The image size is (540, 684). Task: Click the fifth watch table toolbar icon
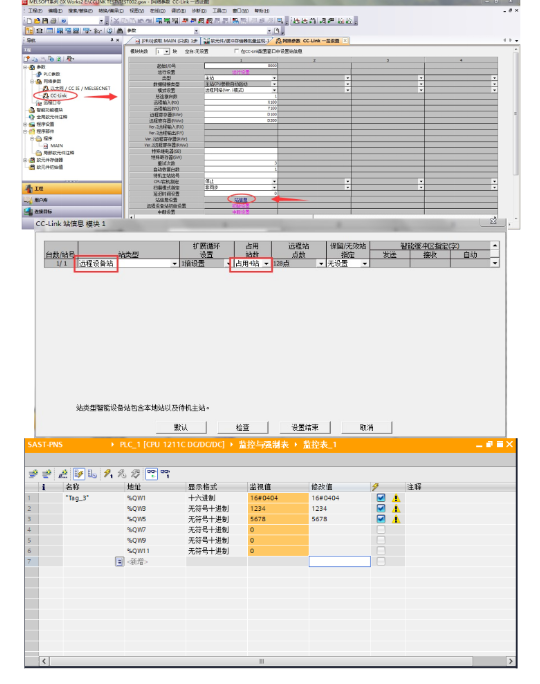[92, 474]
